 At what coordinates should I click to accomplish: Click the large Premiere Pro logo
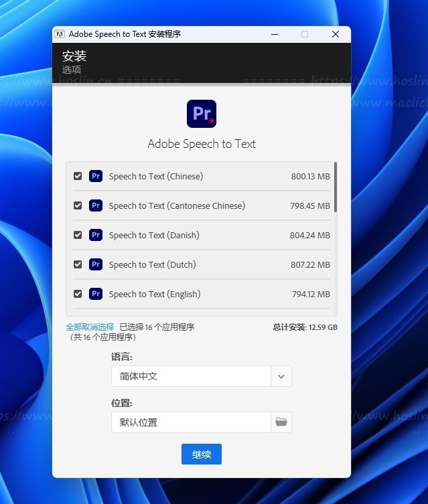pyautogui.click(x=202, y=114)
